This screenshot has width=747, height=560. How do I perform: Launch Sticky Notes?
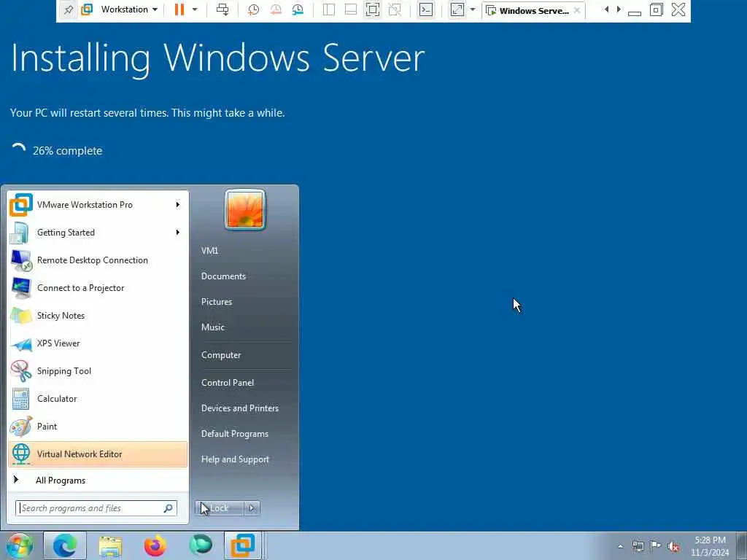tap(98, 315)
